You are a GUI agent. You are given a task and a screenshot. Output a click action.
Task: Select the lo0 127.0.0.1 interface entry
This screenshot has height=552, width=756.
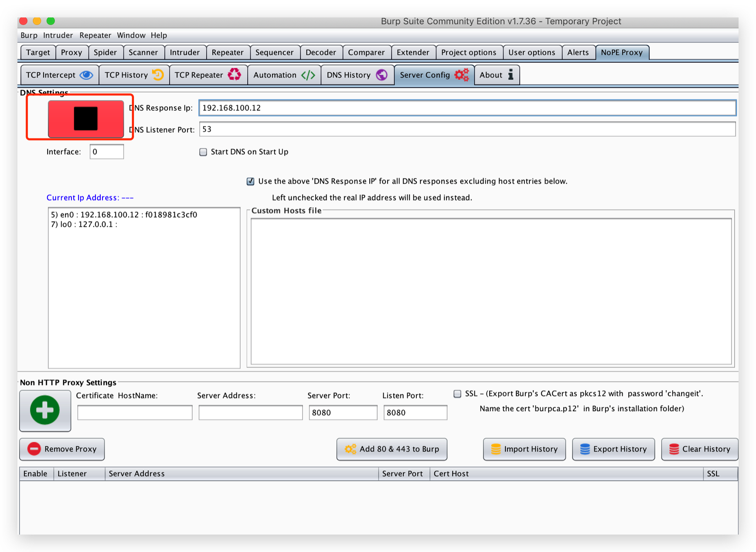point(84,225)
